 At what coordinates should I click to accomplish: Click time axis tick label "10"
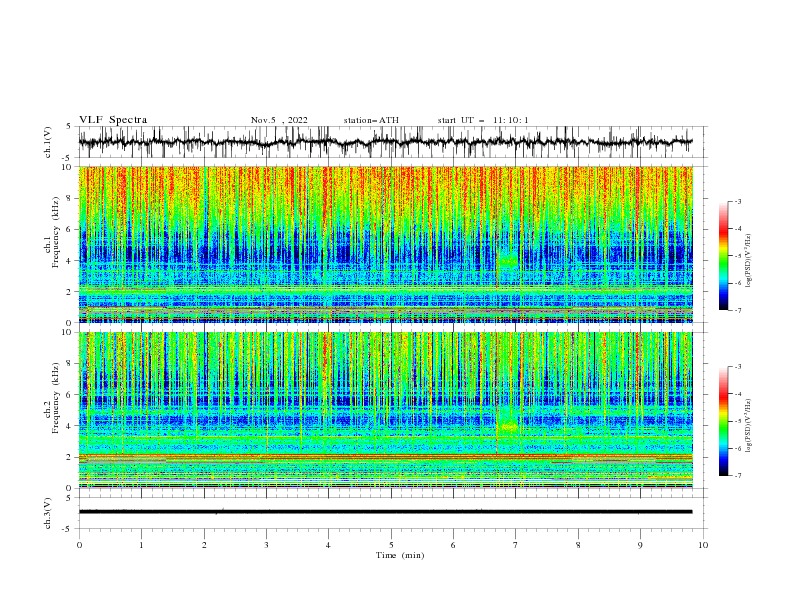(x=703, y=545)
